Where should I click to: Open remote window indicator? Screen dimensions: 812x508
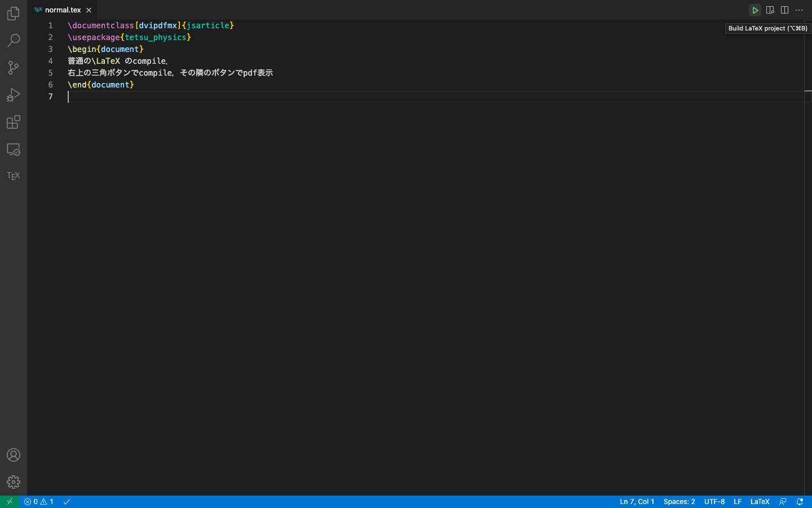(x=10, y=502)
